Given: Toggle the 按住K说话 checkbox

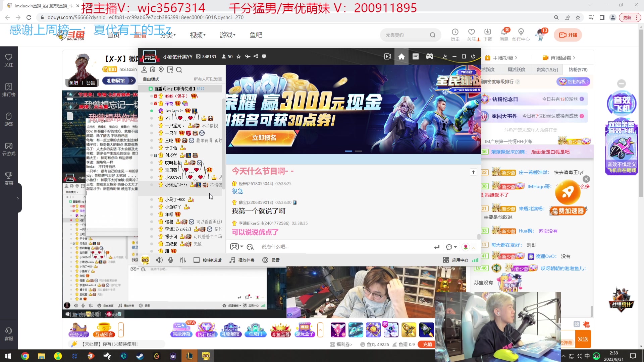Looking at the screenshot, I should point(197,260).
